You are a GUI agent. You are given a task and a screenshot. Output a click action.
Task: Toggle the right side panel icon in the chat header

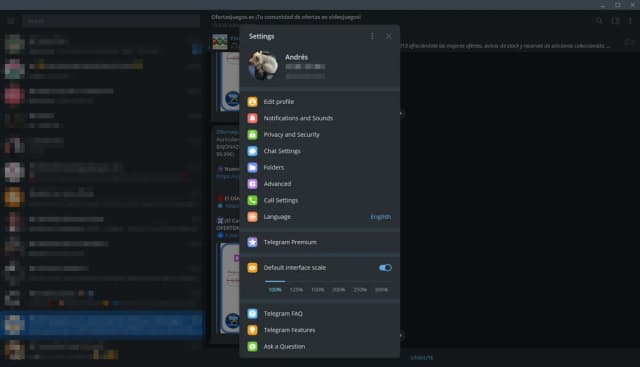click(x=616, y=20)
